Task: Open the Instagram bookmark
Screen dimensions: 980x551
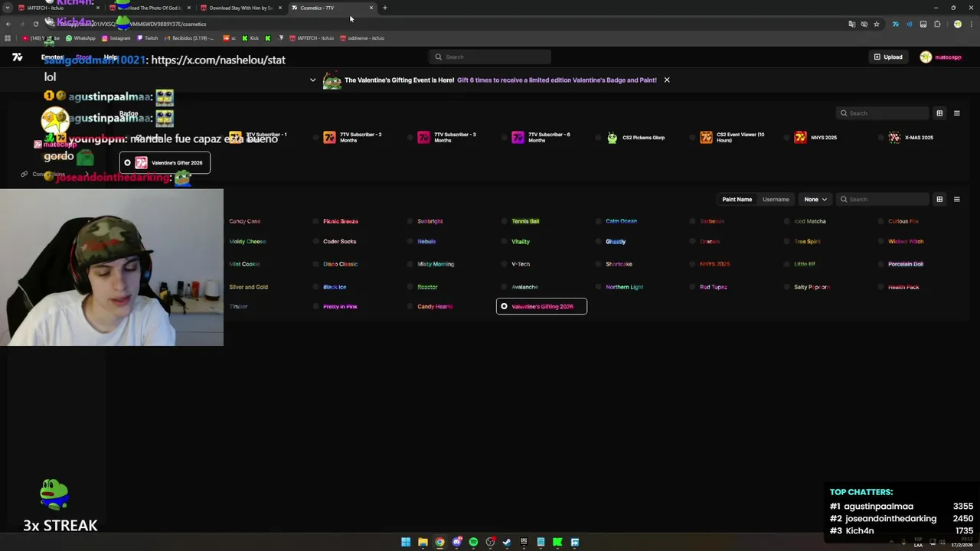Action: 116,37
